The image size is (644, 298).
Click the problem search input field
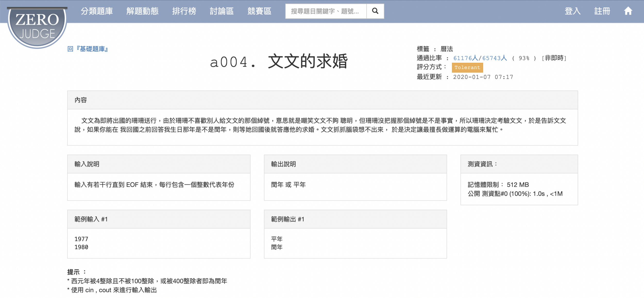coord(326,11)
